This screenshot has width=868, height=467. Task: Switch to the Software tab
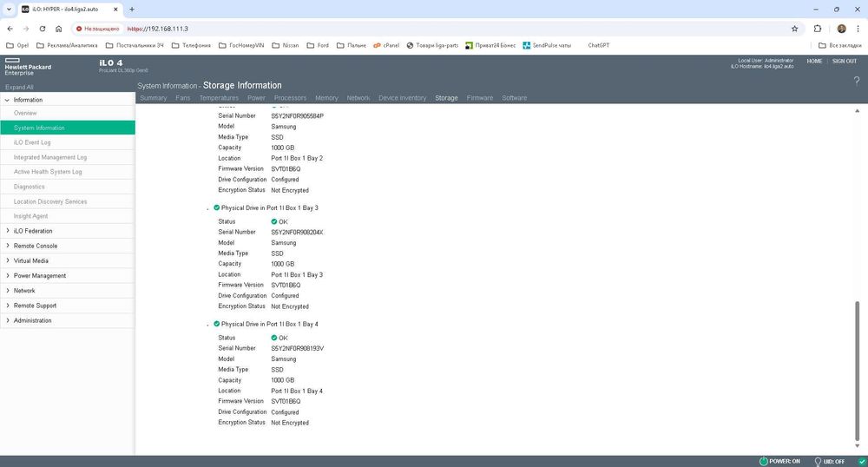(x=514, y=98)
